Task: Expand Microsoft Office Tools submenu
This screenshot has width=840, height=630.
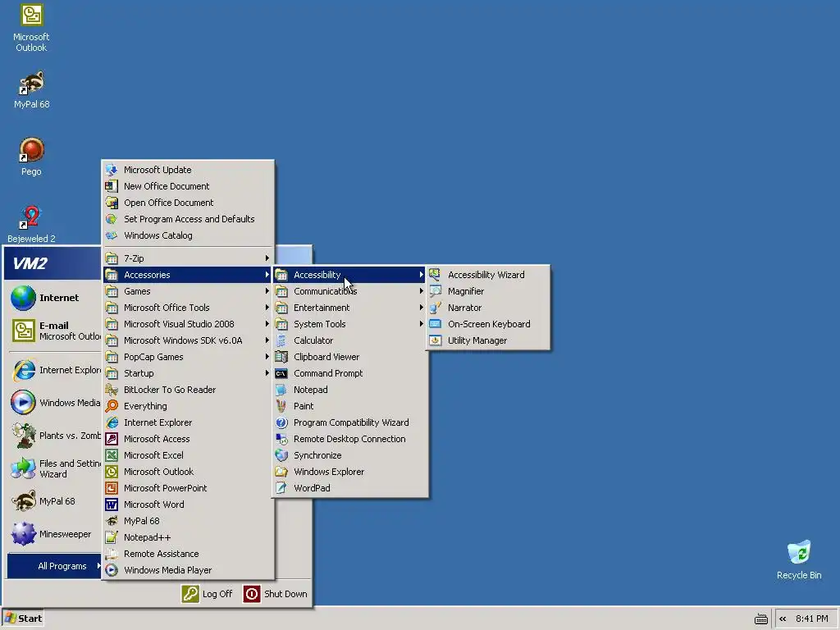Action: click(188, 308)
